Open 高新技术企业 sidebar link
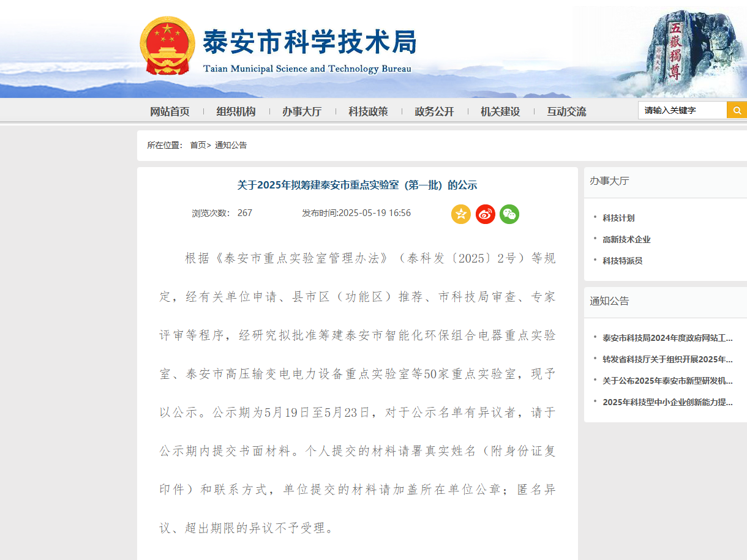 click(626, 239)
